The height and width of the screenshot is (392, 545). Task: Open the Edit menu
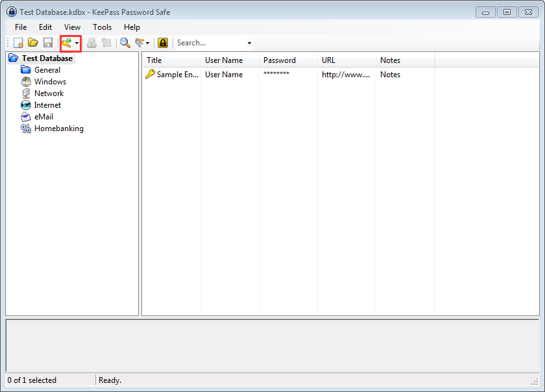point(45,27)
